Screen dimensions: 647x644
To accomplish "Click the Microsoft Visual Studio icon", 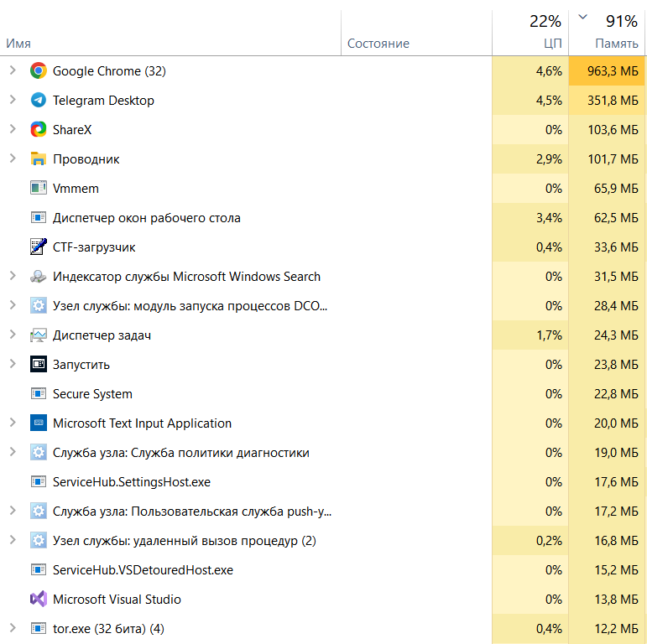I will click(39, 599).
